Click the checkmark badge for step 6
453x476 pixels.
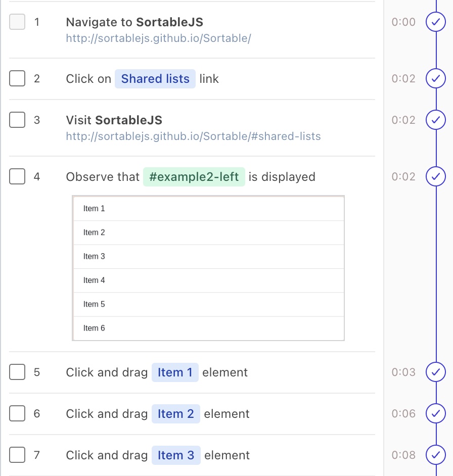tap(436, 413)
